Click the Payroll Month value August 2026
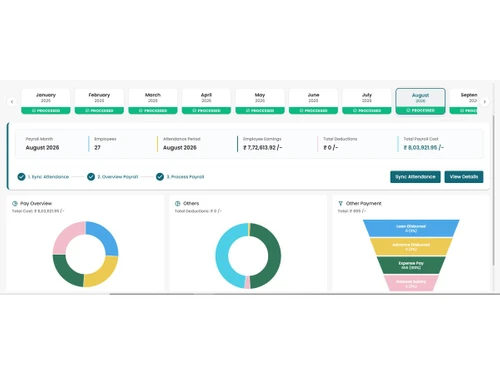Image resolution: width=500 pixels, height=375 pixels. pyautogui.click(x=42, y=148)
